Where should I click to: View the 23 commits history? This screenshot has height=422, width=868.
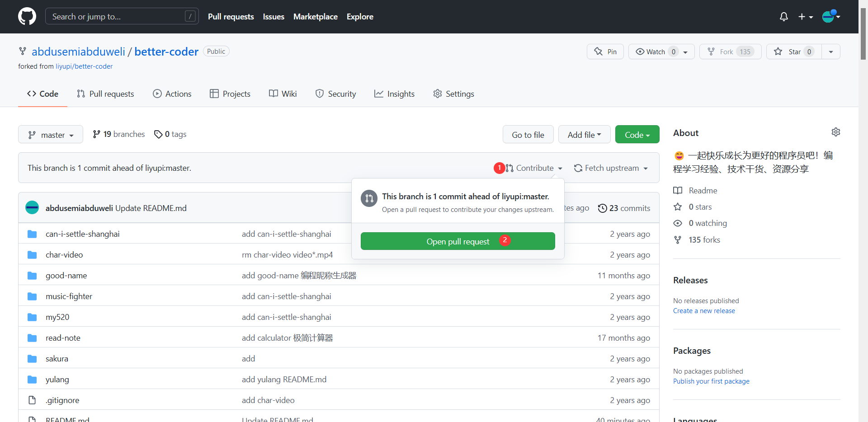click(x=624, y=208)
